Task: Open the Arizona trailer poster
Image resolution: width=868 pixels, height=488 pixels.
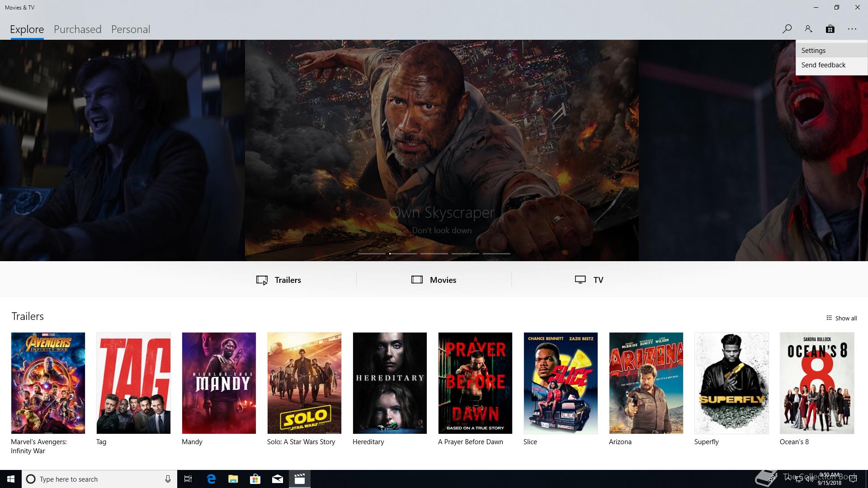Action: 646,383
